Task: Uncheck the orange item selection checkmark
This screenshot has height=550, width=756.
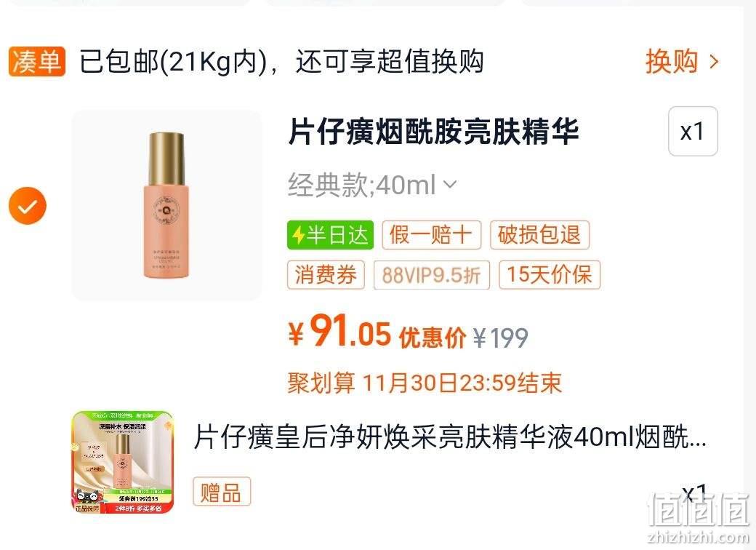Action: point(28,206)
